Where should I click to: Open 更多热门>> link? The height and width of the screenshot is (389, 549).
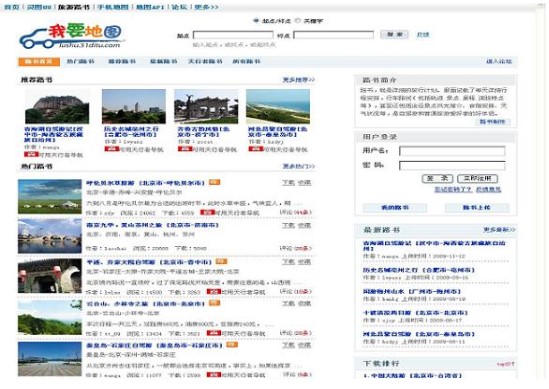299,166
